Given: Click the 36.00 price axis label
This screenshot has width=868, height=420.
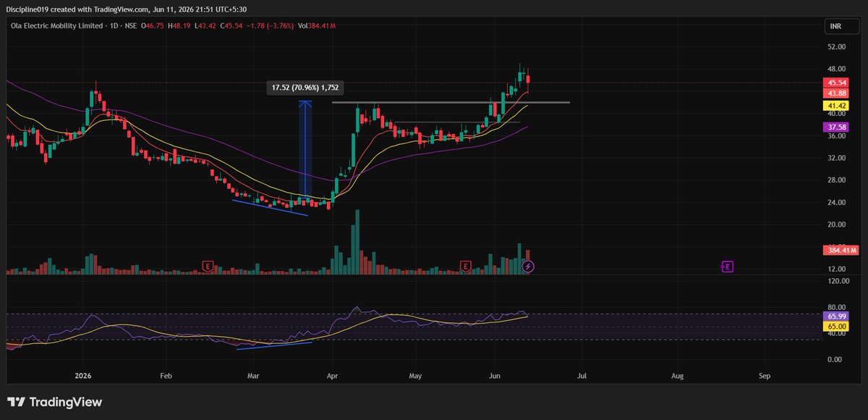Looking at the screenshot, I should (837, 136).
